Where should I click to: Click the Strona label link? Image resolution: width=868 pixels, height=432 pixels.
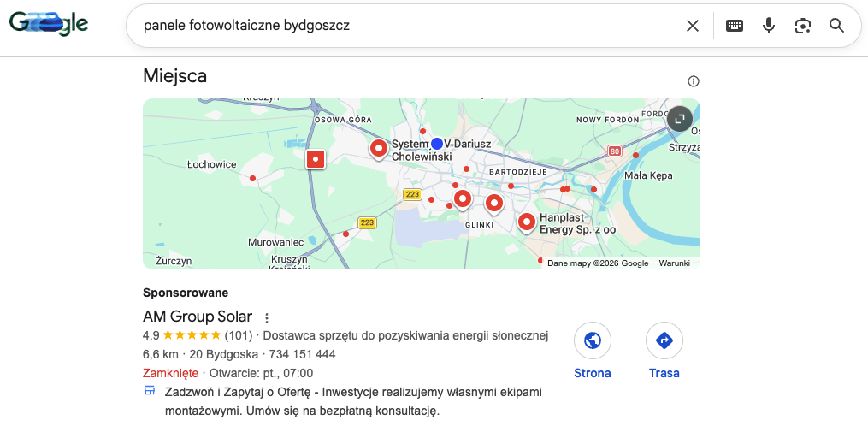(x=593, y=373)
